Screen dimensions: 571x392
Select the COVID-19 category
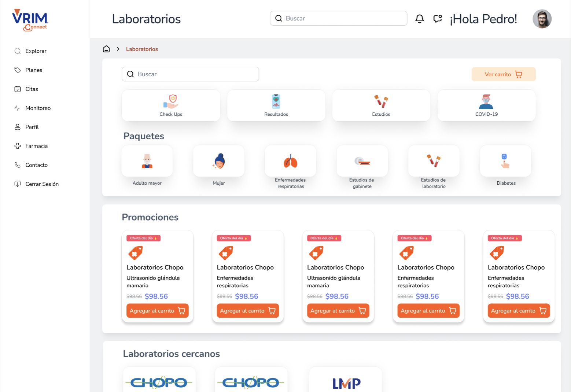pyautogui.click(x=486, y=106)
